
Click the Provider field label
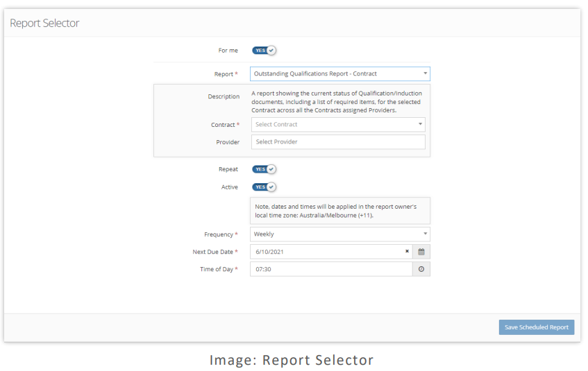(228, 142)
